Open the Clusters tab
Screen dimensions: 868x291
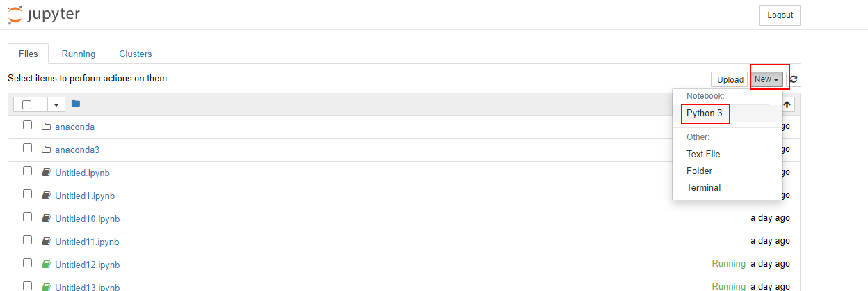coord(136,54)
